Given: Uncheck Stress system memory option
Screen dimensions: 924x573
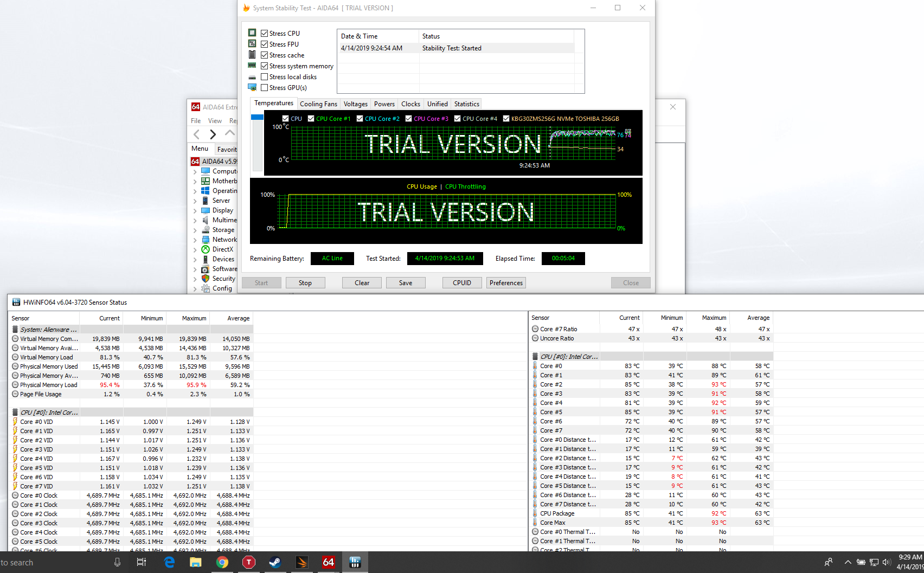Looking at the screenshot, I should 265,66.
